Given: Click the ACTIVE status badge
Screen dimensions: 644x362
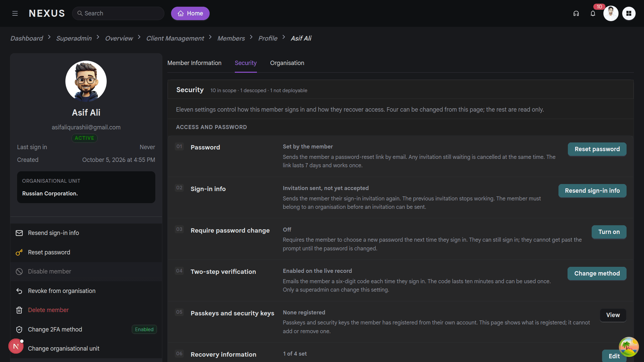Looking at the screenshot, I should tap(84, 138).
